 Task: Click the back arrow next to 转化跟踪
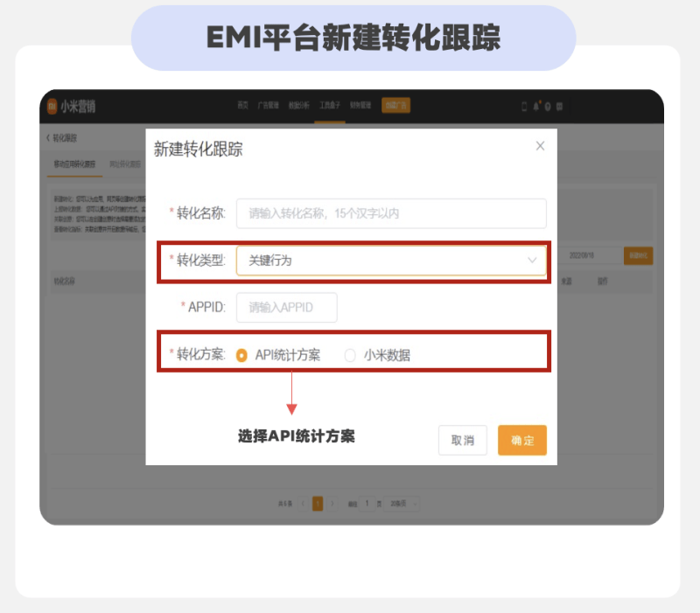click(x=46, y=138)
